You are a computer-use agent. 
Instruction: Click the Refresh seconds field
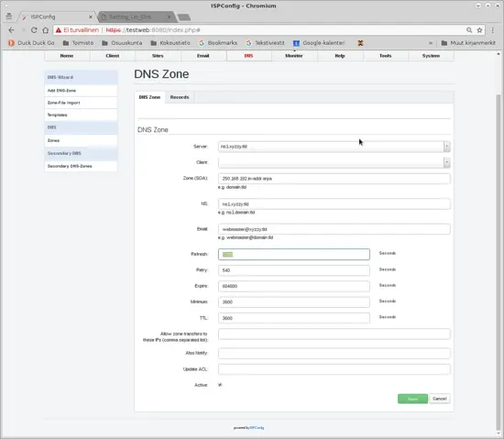coord(294,254)
